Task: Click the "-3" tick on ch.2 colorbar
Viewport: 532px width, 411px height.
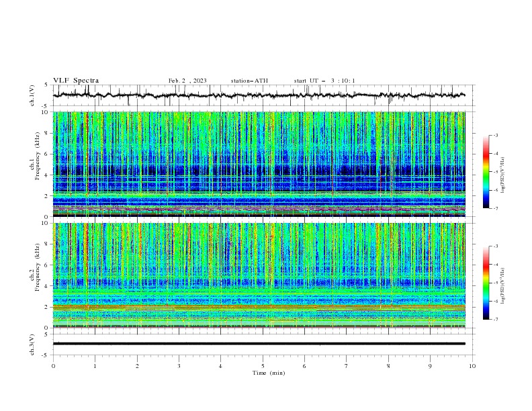Action: 495,246
